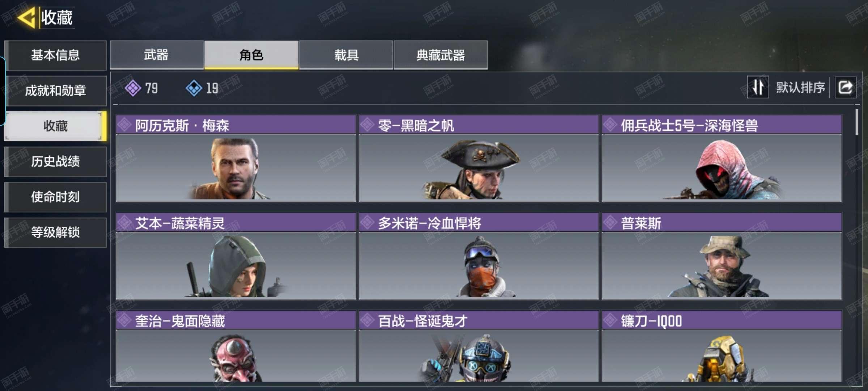Click diamond icon beside 阿历克斯·梅森
The height and width of the screenshot is (391, 868).
coord(124,125)
